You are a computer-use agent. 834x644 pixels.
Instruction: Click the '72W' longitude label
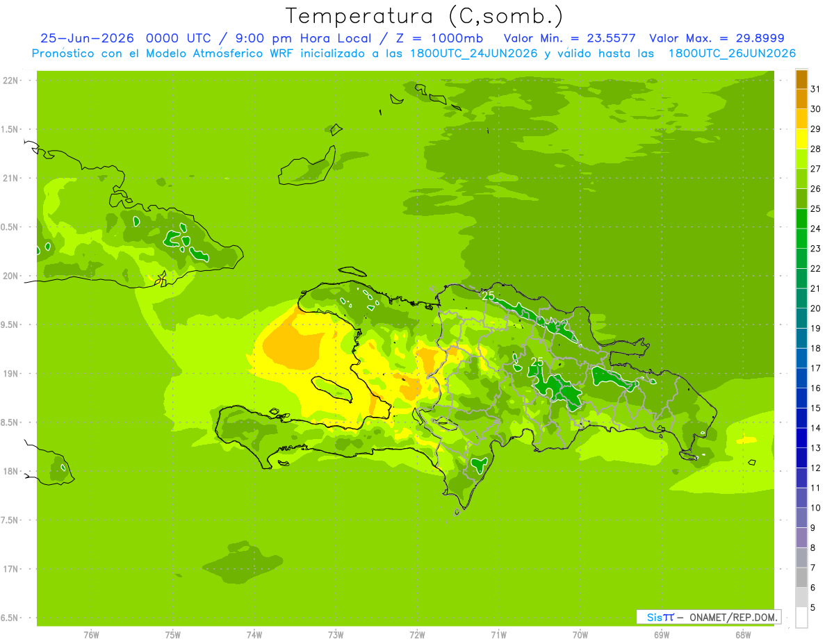click(418, 634)
